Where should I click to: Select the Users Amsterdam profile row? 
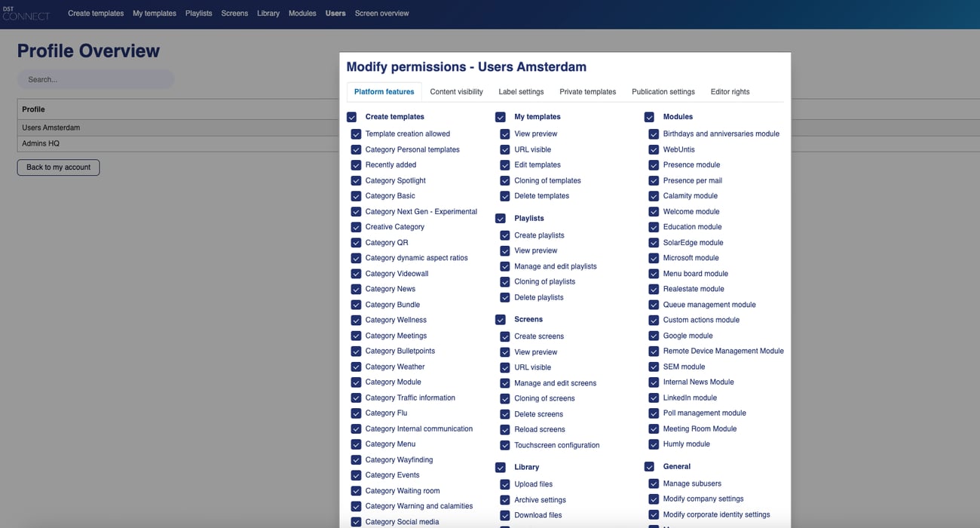click(178, 127)
